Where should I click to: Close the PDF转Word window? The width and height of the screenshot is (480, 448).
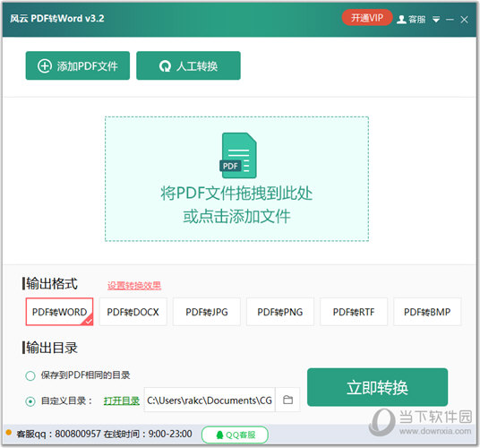[x=464, y=20]
